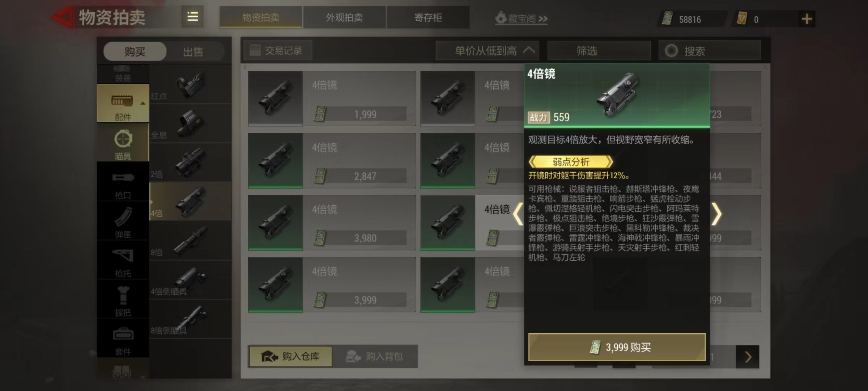Image resolution: width=868 pixels, height=391 pixels.
Task: Click the 3,999 购买 buy button
Action: tap(617, 347)
